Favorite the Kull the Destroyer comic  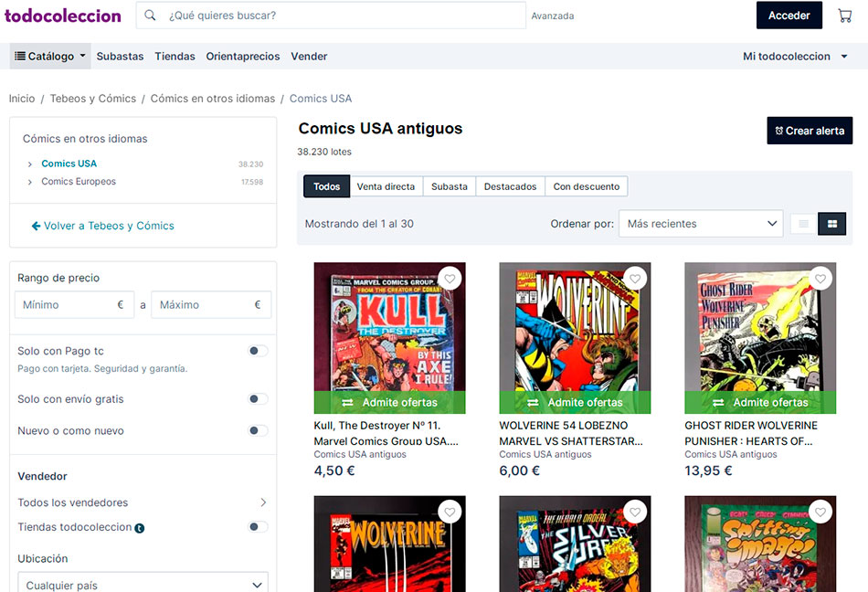click(x=450, y=279)
